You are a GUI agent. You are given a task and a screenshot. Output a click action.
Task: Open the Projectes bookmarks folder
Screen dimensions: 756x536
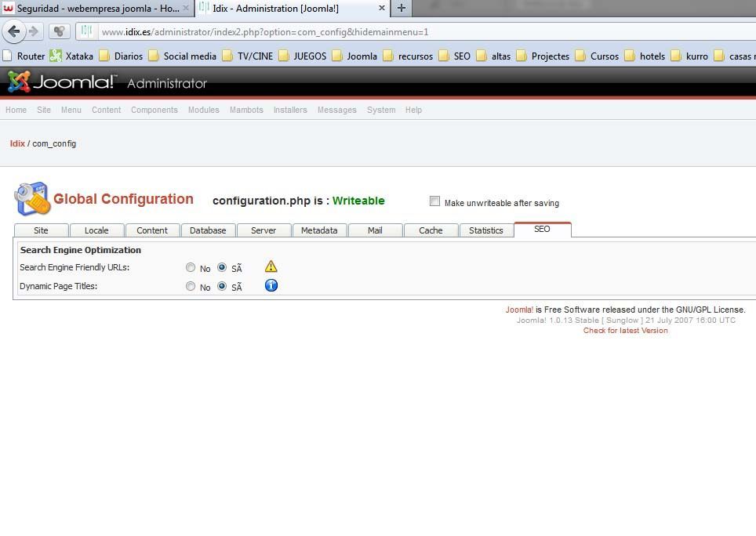click(x=543, y=56)
